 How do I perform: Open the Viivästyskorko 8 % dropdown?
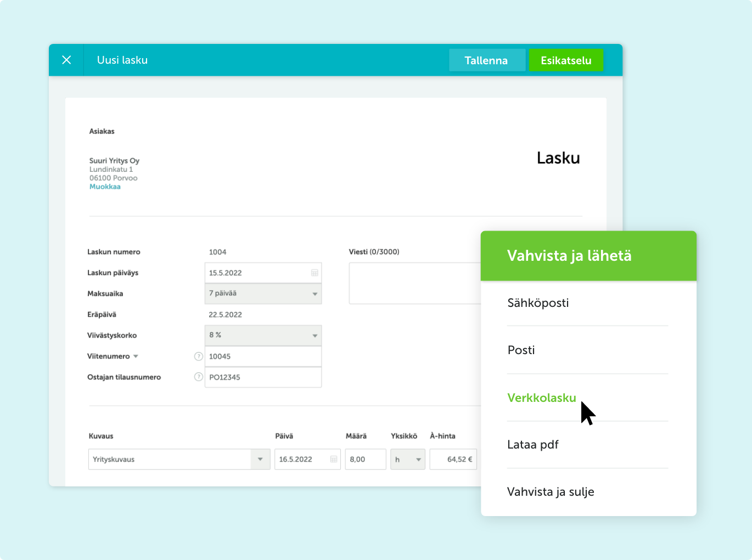click(263, 335)
